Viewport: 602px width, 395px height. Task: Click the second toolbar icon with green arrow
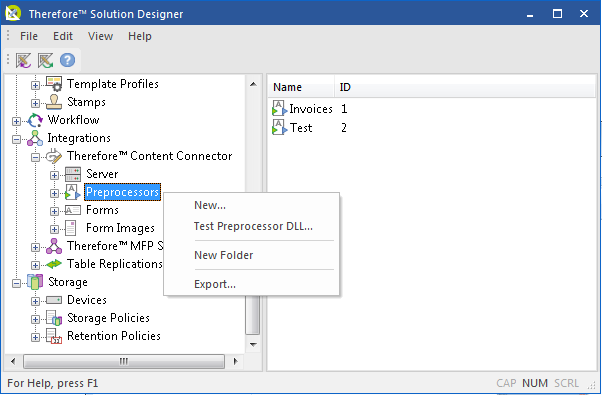pyautogui.click(x=45, y=61)
